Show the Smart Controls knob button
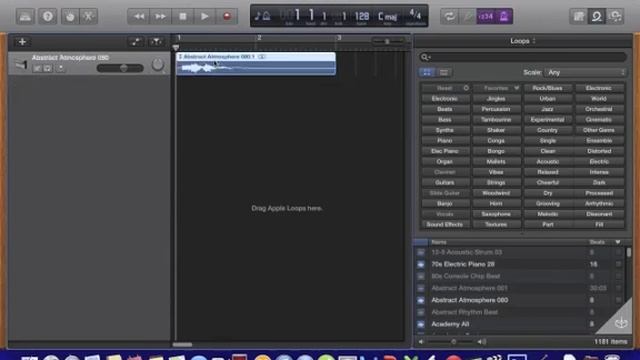The image size is (640, 360). (x=70, y=16)
